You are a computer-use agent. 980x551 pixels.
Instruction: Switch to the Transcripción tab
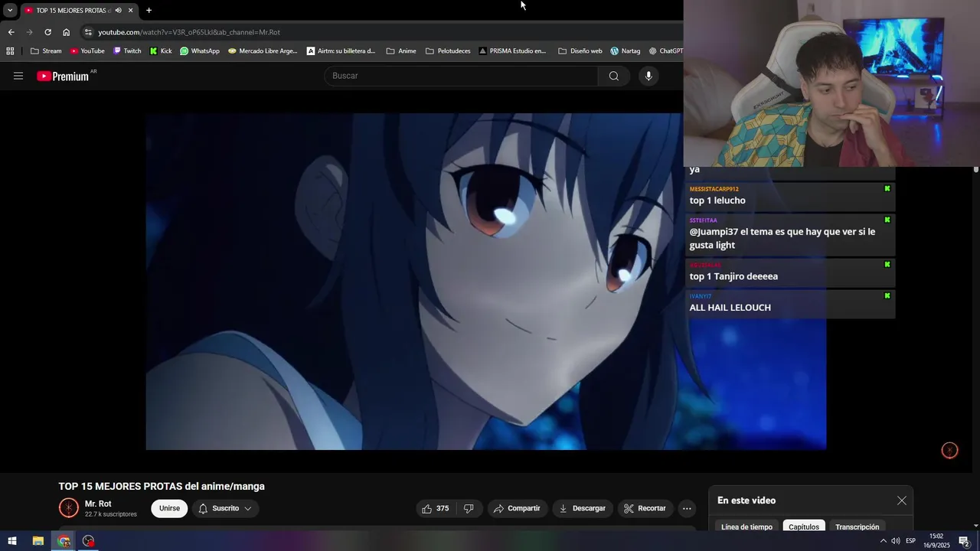click(857, 527)
